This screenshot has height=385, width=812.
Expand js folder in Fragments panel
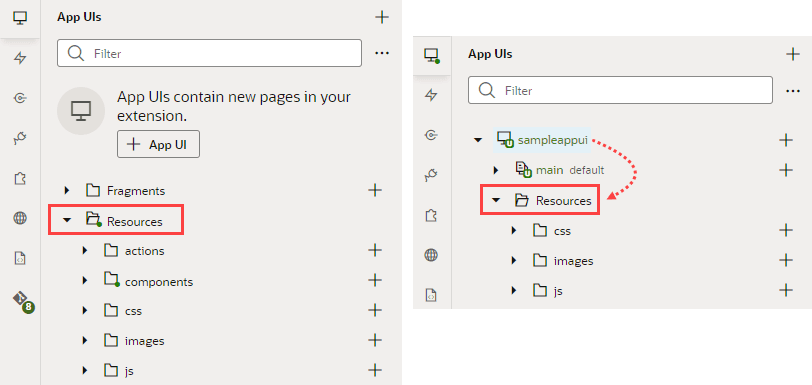coord(85,371)
